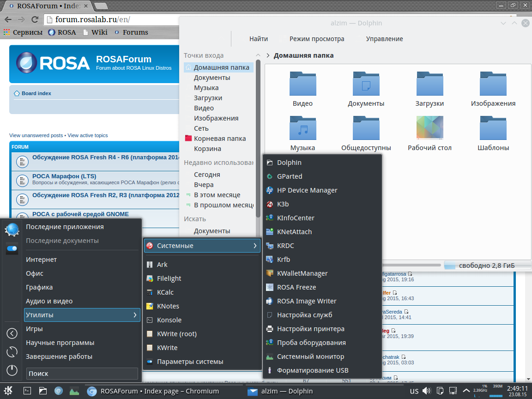Viewport: 532px width, 399px height.
Task: Launch Filelight disk usage viewer
Action: pyautogui.click(x=169, y=278)
